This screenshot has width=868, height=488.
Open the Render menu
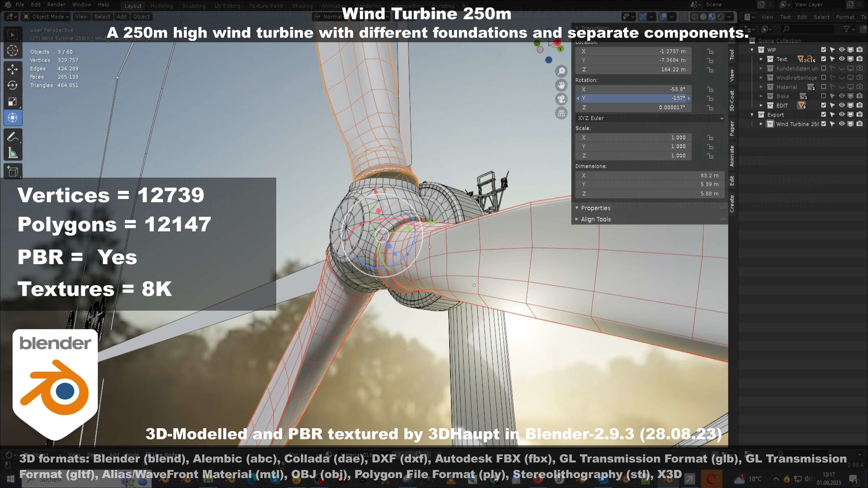[56, 5]
